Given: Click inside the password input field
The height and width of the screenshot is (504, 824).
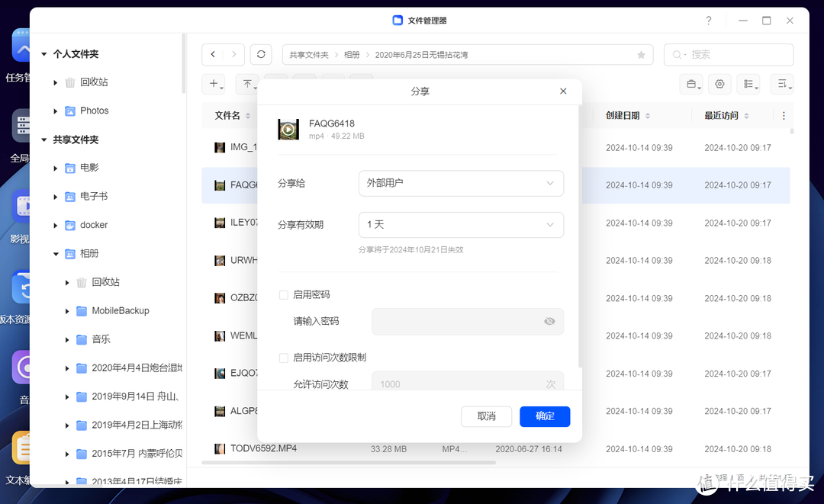Looking at the screenshot, I should click(458, 321).
